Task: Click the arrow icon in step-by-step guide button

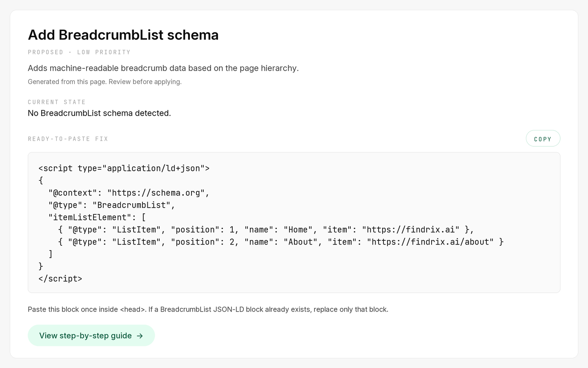Action: point(140,336)
